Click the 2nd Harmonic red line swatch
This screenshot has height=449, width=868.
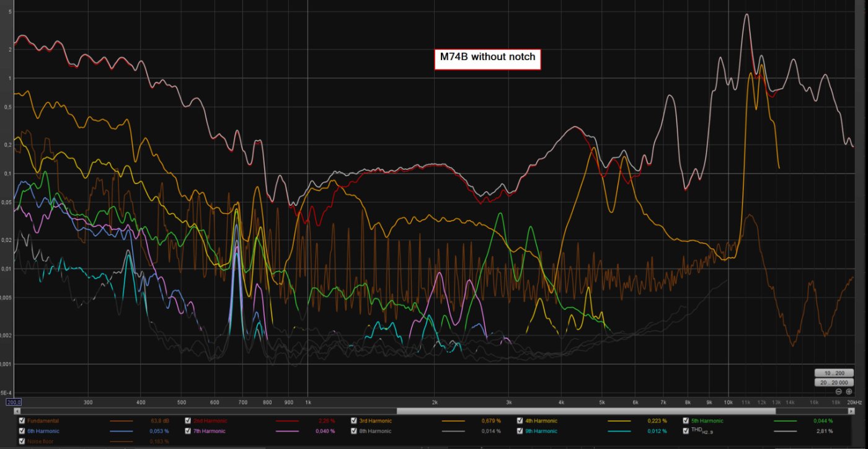click(287, 421)
